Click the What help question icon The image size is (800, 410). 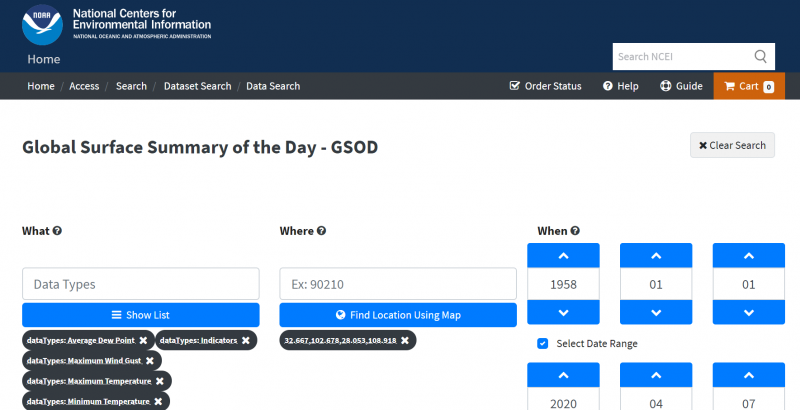point(57,231)
